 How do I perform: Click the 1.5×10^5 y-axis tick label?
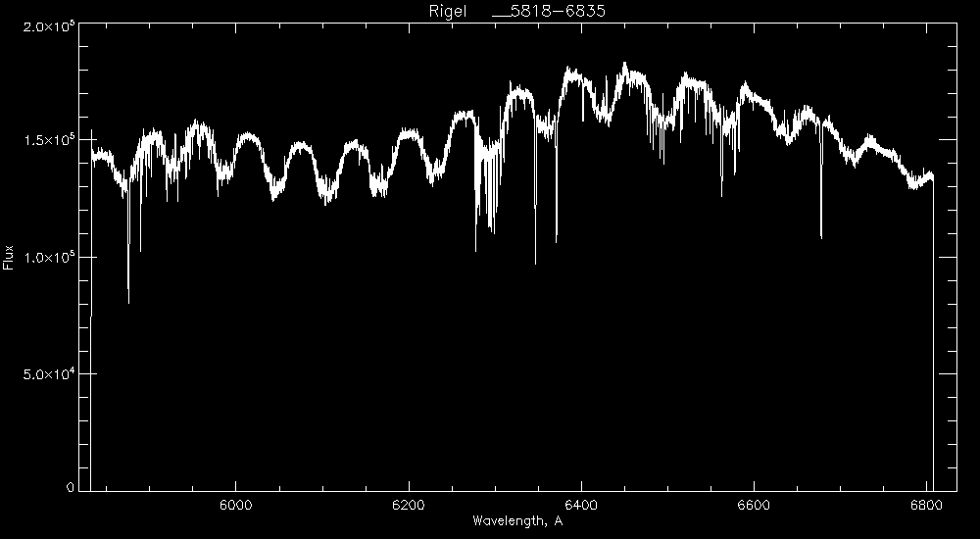tap(51, 141)
